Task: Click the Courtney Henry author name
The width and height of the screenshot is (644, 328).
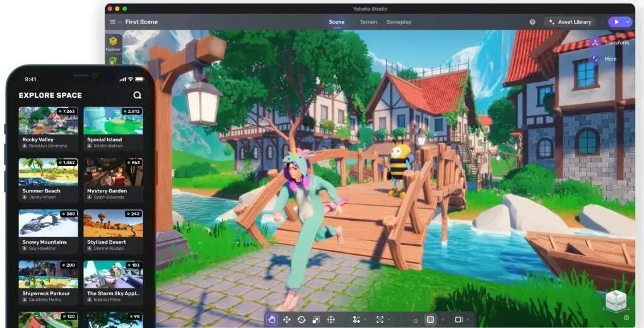Action: [45, 300]
